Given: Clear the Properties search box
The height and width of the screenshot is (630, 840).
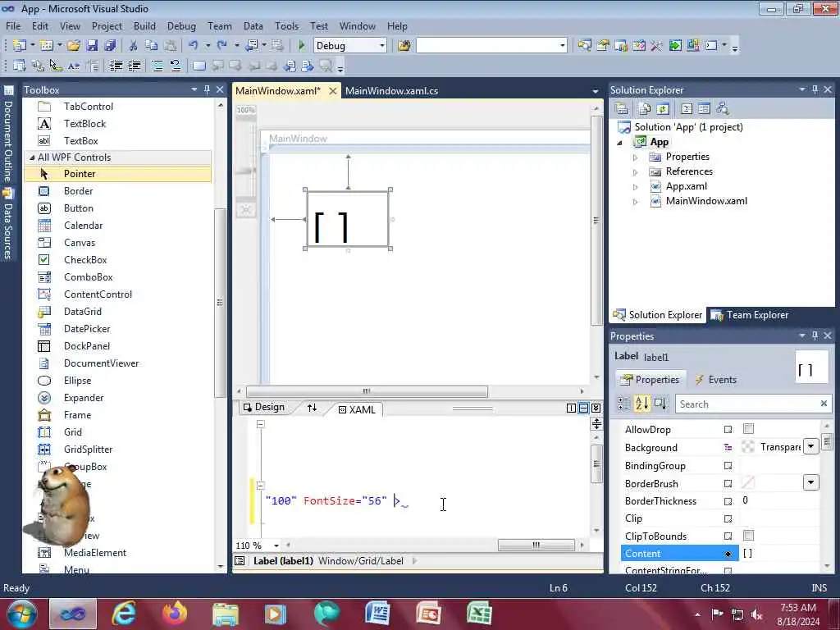Looking at the screenshot, I should [x=824, y=404].
